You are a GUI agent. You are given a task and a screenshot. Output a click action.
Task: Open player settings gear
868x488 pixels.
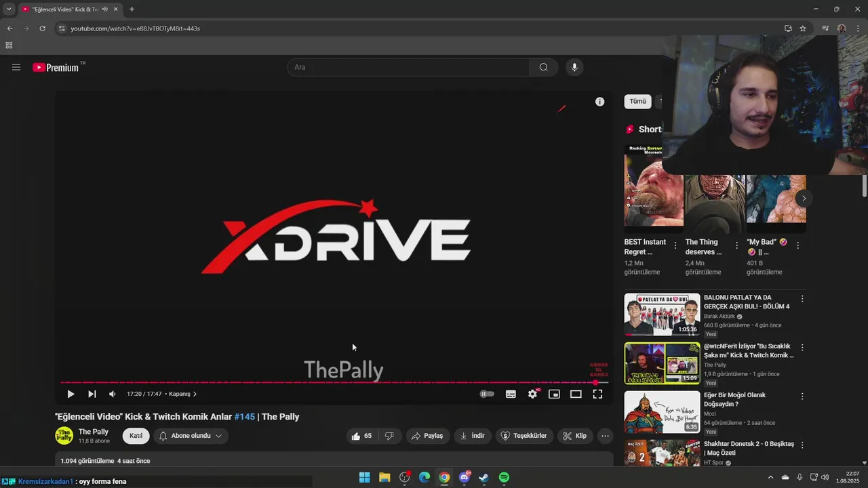[533, 394]
